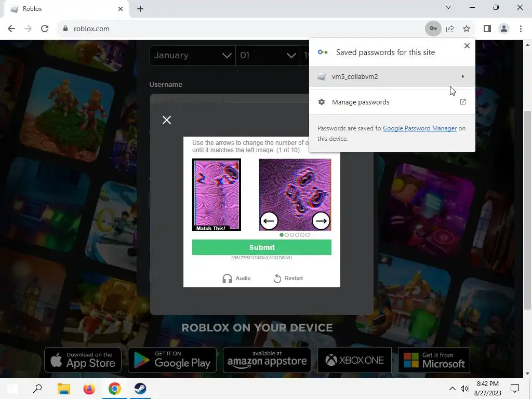Viewport: 532px width, 399px height.
Task: Click Download on the App Store badge
Action: click(83, 360)
